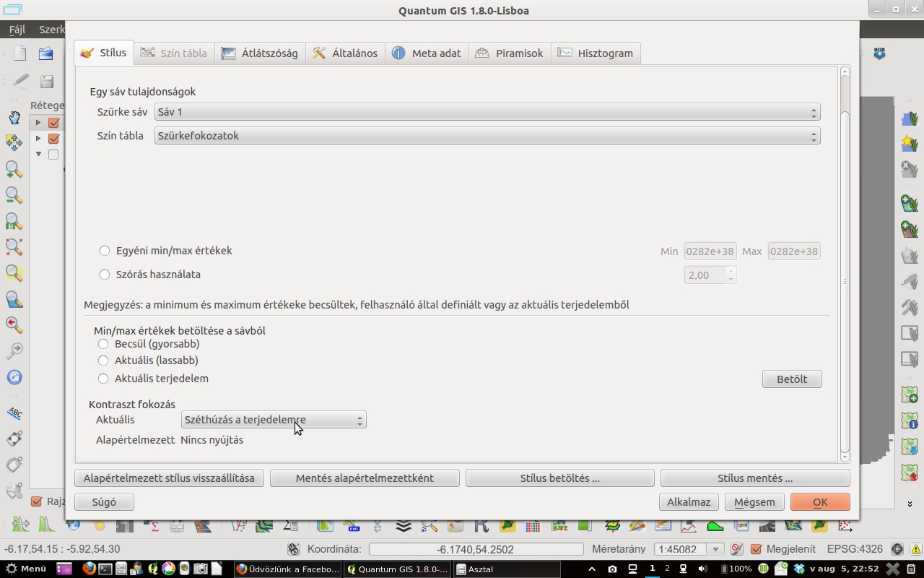The height and width of the screenshot is (578, 924).
Task: Click the New shapefile layer star icon
Action: pos(909,143)
